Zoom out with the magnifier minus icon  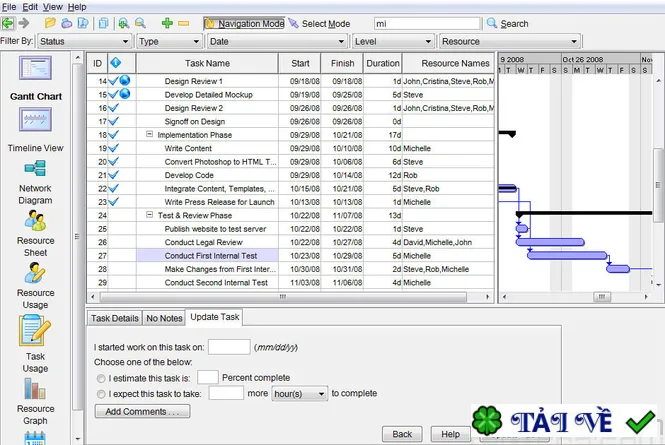(140, 23)
